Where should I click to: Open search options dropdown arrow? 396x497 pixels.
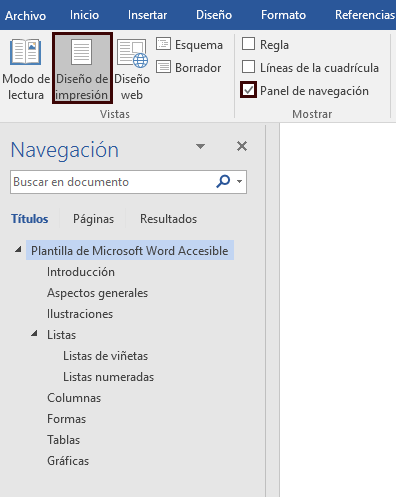[x=239, y=182]
